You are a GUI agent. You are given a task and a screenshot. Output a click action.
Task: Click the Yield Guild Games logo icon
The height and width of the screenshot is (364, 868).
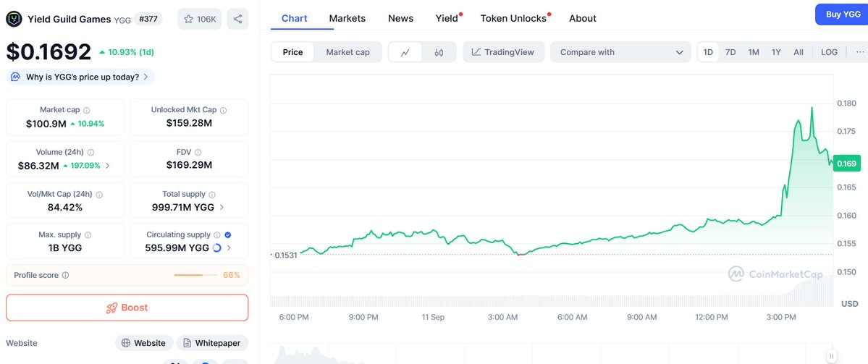pyautogui.click(x=14, y=20)
